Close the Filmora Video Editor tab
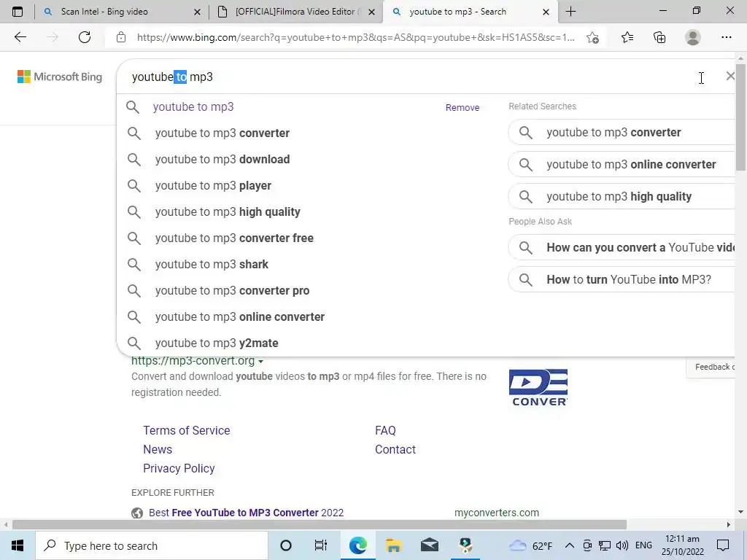Screen dimensions: 747x560 [x=371, y=12]
